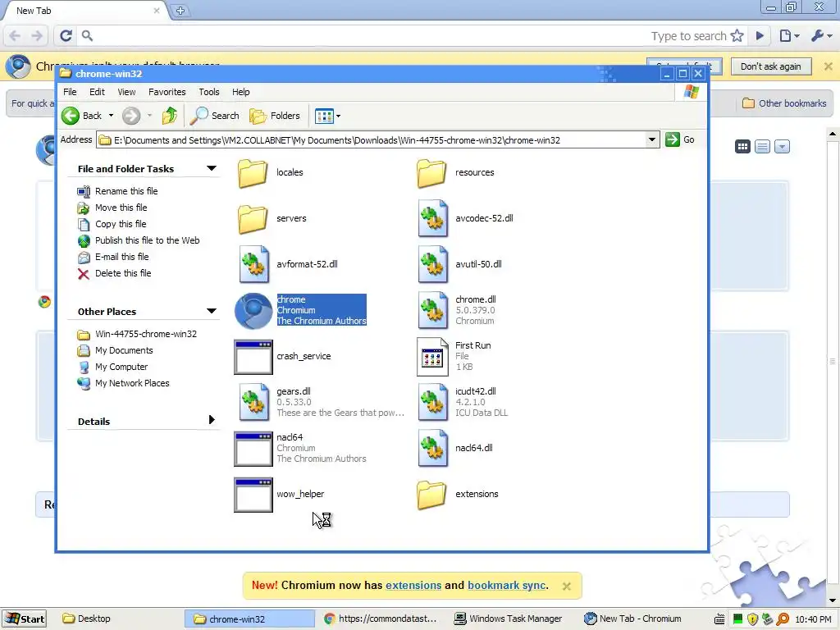Open a new Chromium tab
Screen dimensions: 840x630
[x=180, y=11]
